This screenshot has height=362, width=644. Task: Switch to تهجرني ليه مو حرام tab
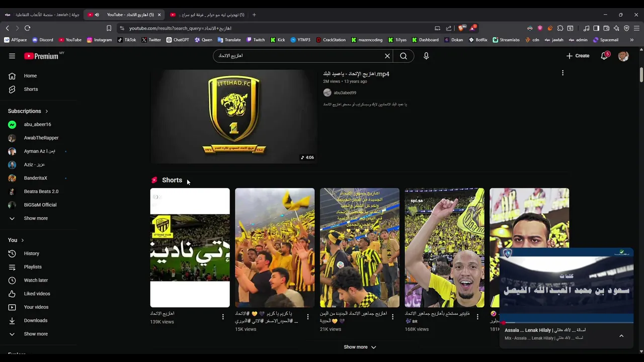tap(208, 15)
